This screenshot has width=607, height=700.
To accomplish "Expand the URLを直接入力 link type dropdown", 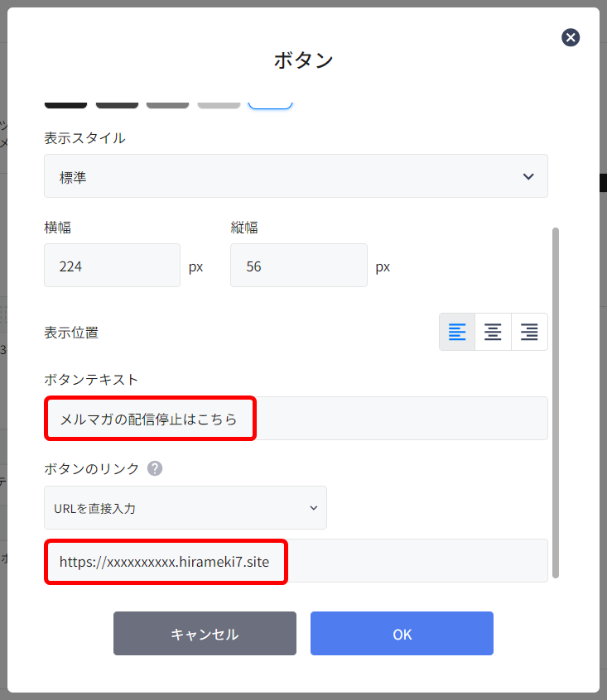I will (x=185, y=508).
